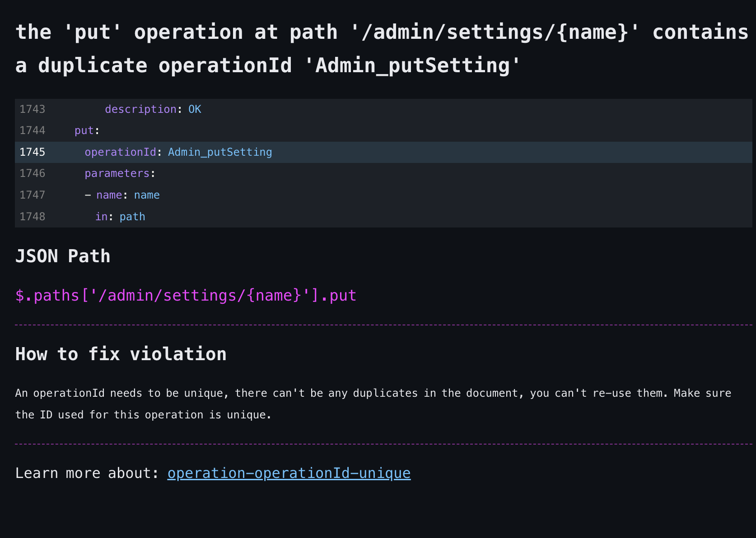Click the description key on line 1743
Viewport: 756px width, 538px height.
pyautogui.click(x=140, y=109)
